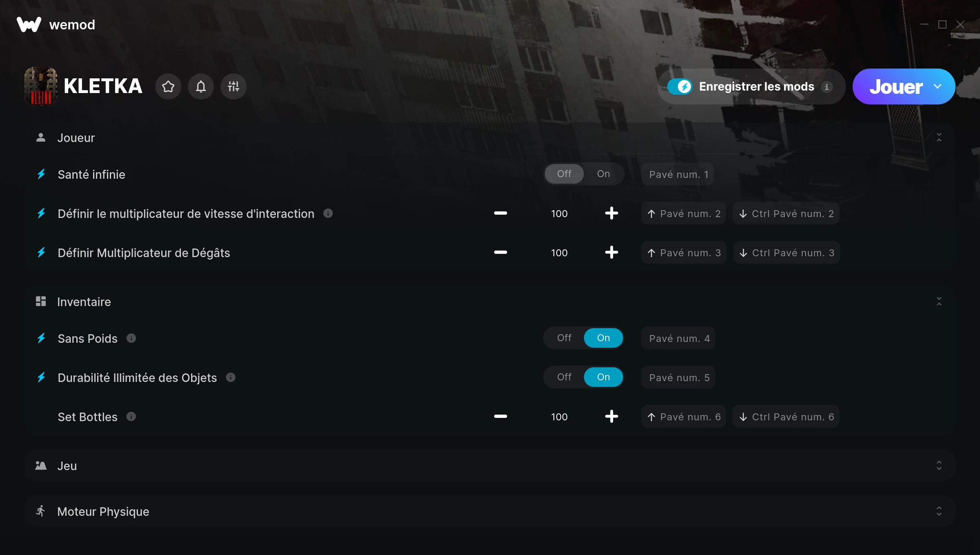Screen dimensions: 980x555
Task: Open the Jouer button dropdown arrow
Action: [x=938, y=87]
